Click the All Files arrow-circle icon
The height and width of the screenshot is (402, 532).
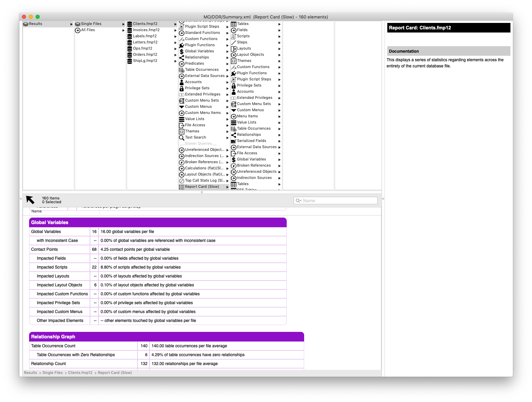pos(78,30)
